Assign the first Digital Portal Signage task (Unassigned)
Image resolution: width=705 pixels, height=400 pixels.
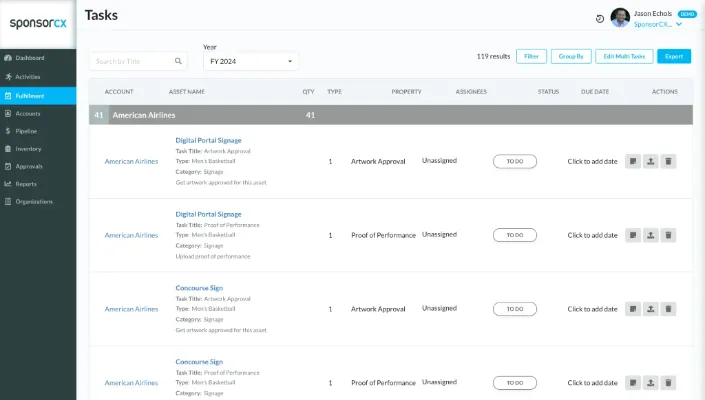(x=439, y=160)
